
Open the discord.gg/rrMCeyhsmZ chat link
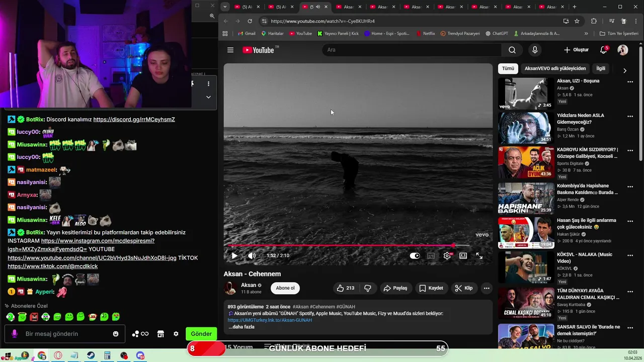(134, 119)
